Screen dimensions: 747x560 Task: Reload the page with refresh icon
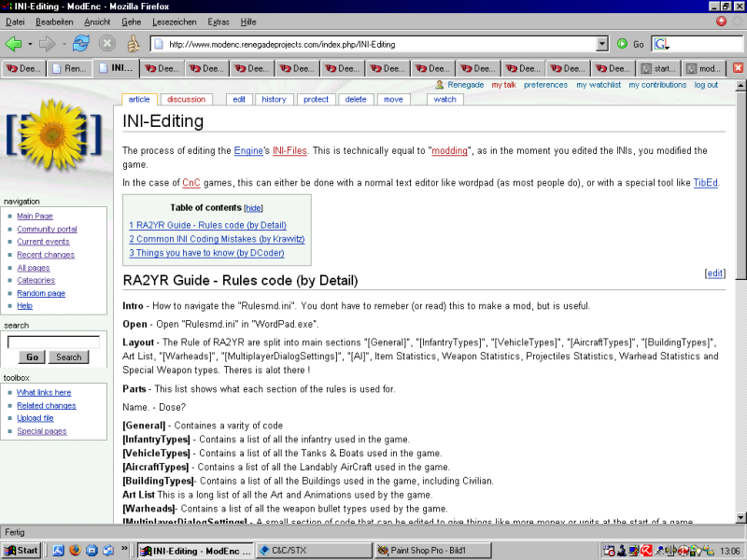[81, 44]
